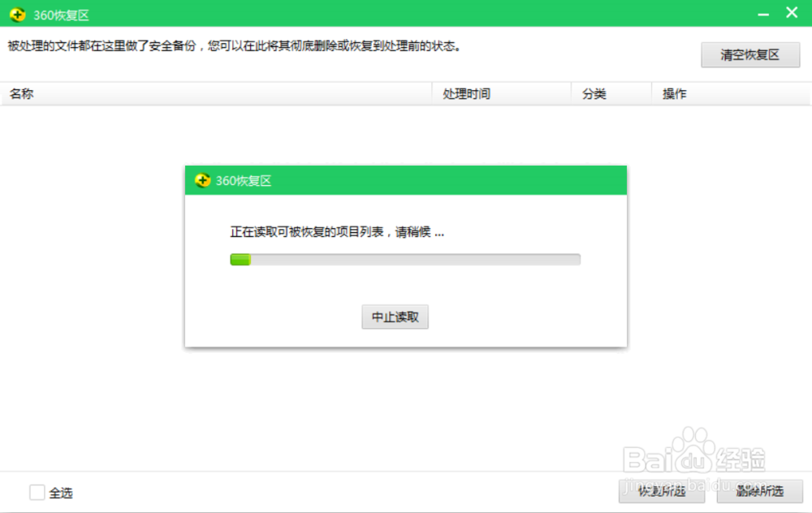The height and width of the screenshot is (513, 812).
Task: Click the 360 logo icon in main title bar
Action: coord(18,15)
